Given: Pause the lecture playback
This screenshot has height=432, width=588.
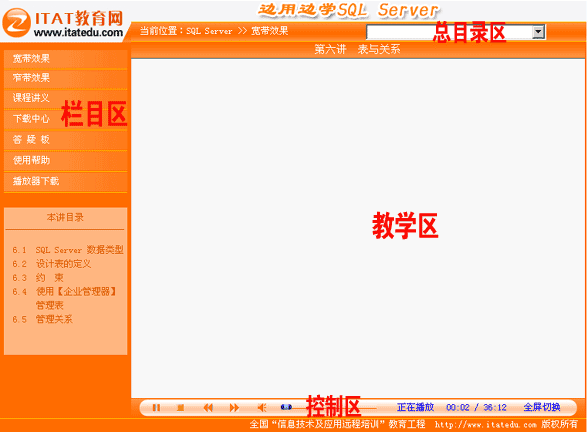Looking at the screenshot, I should click(x=156, y=407).
